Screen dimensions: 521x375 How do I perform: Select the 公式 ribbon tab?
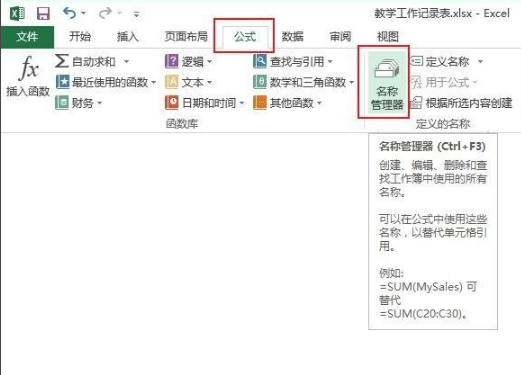[245, 36]
